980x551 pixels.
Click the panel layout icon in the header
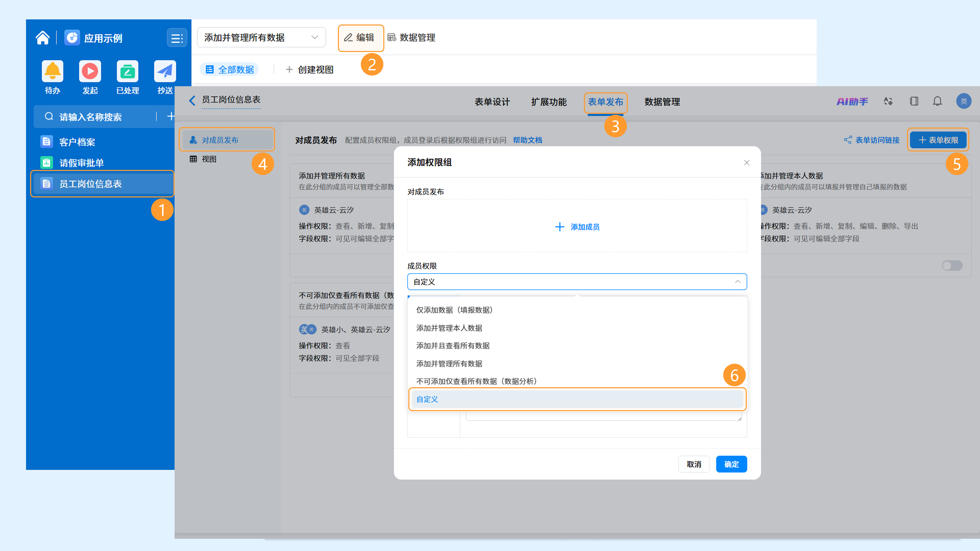click(914, 101)
